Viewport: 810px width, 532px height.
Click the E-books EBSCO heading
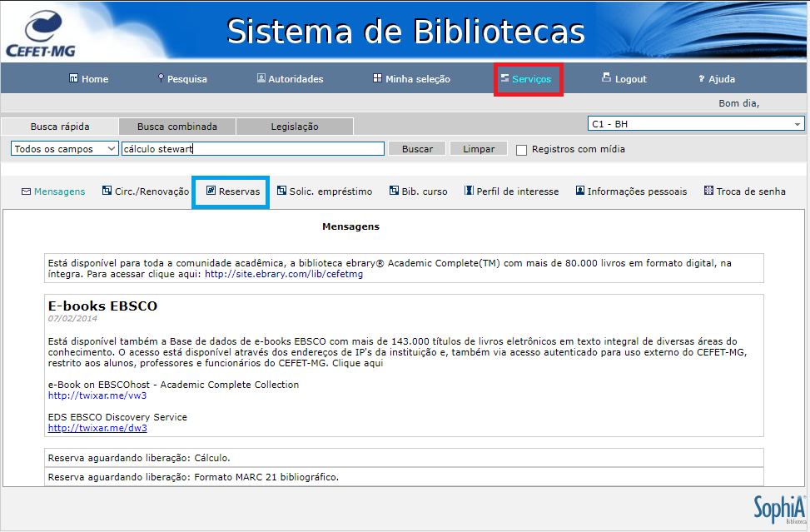pos(102,306)
